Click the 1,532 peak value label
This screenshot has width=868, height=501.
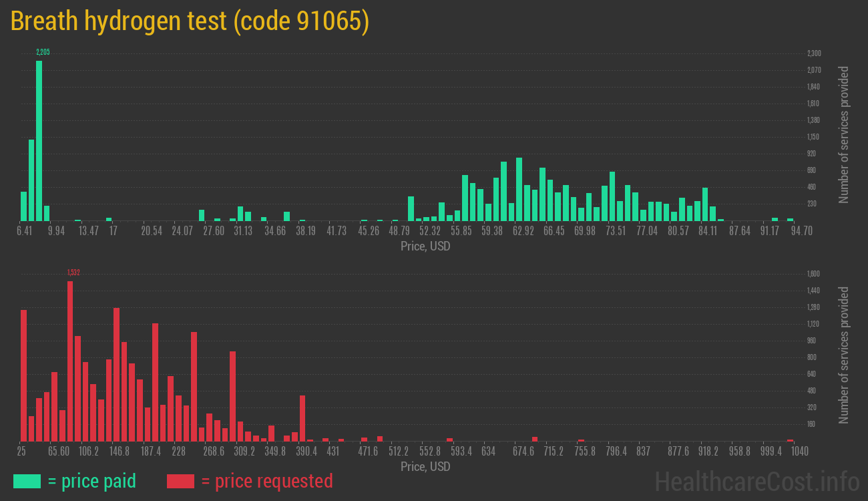(73, 273)
